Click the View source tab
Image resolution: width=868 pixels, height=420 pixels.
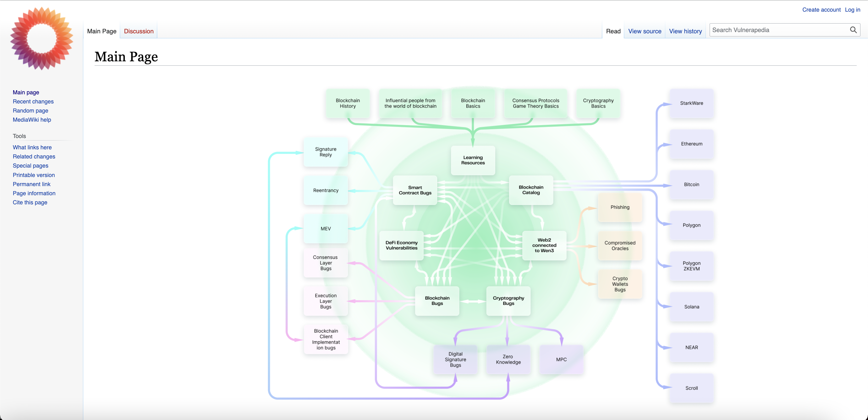pyautogui.click(x=644, y=31)
